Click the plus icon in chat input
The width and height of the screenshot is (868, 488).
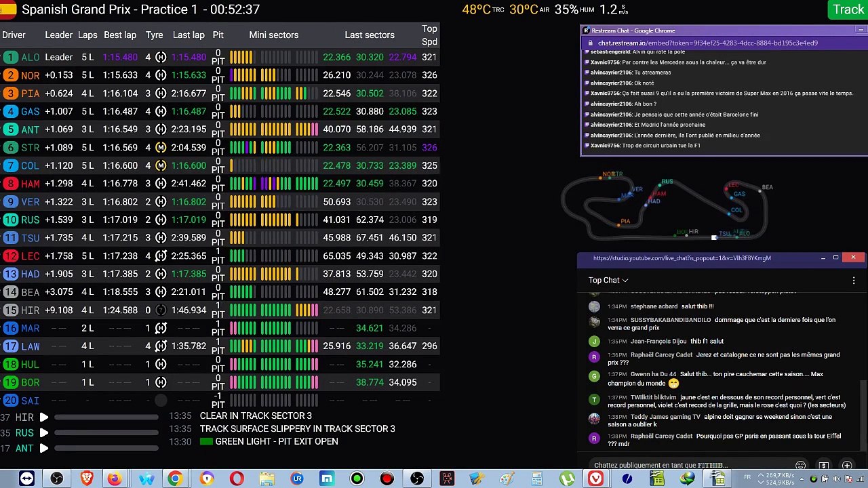click(x=846, y=466)
